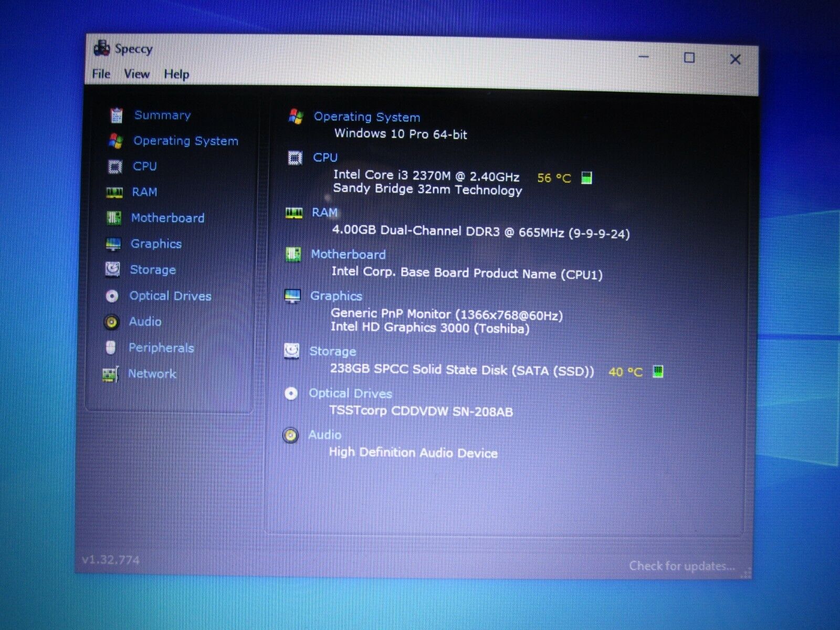Open the Graphics section in sidebar
This screenshot has width=840, height=630.
[x=156, y=244]
